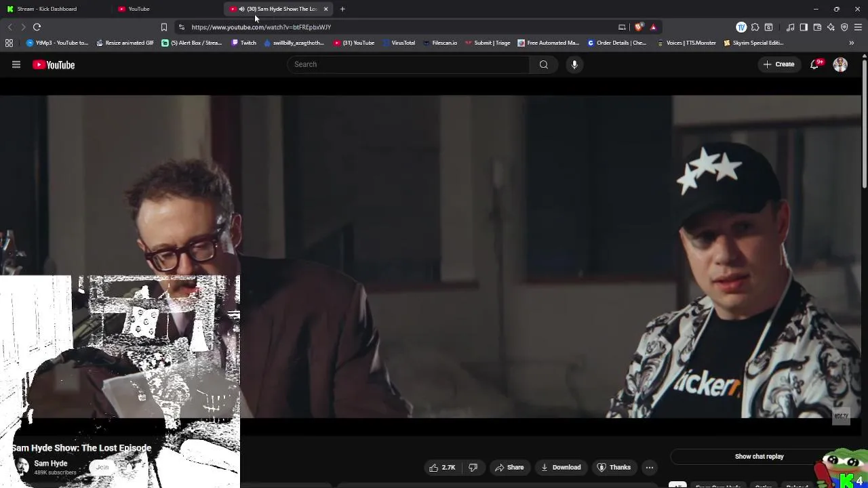Click the address bar URL
The image size is (868, 488).
[261, 27]
